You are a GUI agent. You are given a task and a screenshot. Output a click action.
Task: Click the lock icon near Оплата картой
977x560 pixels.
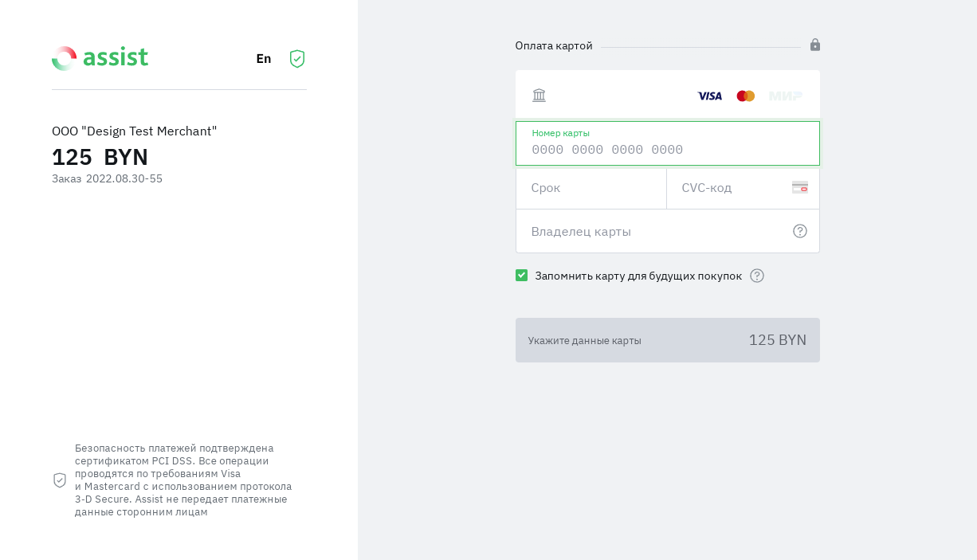(x=814, y=45)
